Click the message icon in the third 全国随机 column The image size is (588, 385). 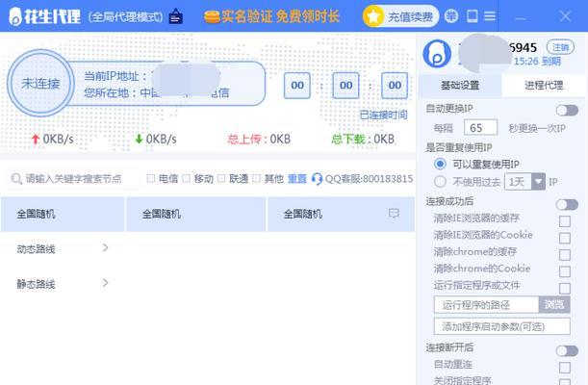[394, 214]
